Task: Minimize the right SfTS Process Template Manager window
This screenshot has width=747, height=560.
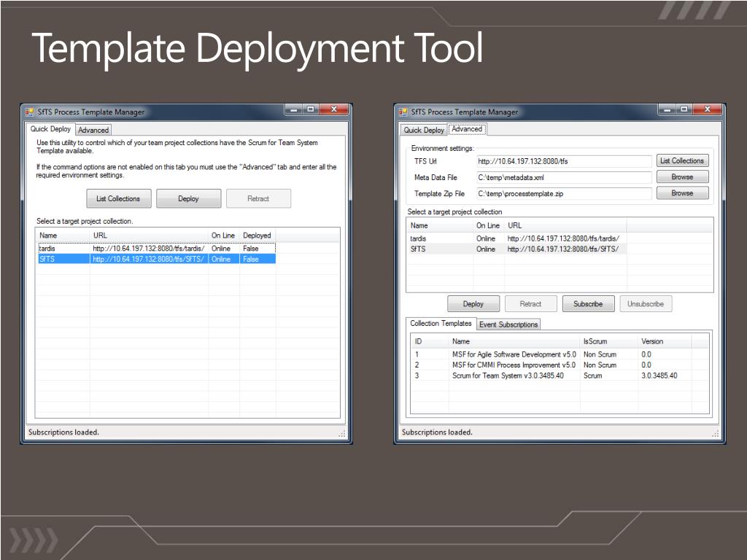Action: (x=667, y=109)
